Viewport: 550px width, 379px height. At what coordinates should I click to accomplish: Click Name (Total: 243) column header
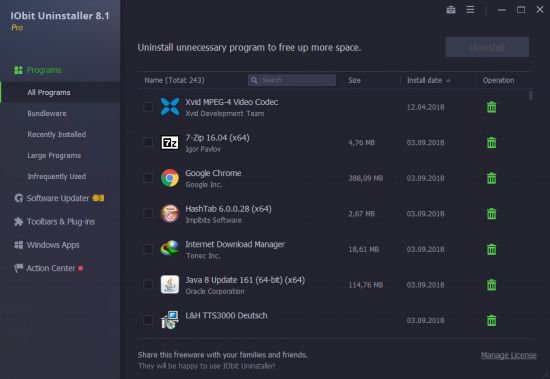(174, 80)
